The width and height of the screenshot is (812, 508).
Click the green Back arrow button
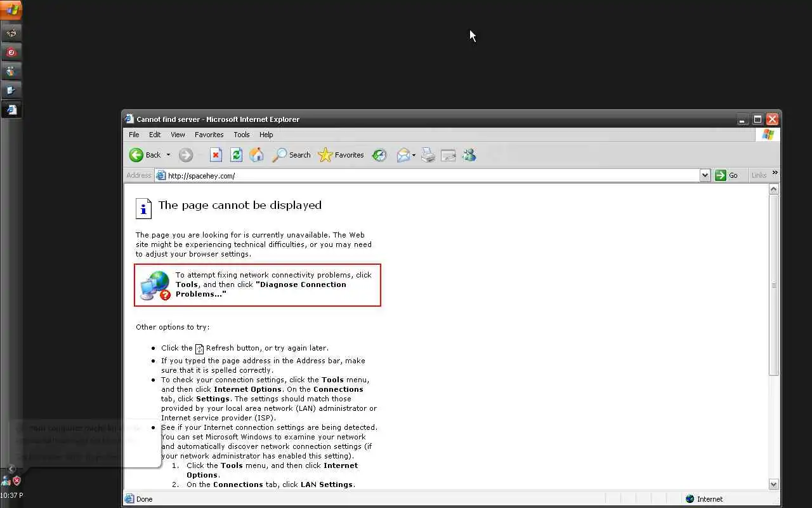pos(136,155)
